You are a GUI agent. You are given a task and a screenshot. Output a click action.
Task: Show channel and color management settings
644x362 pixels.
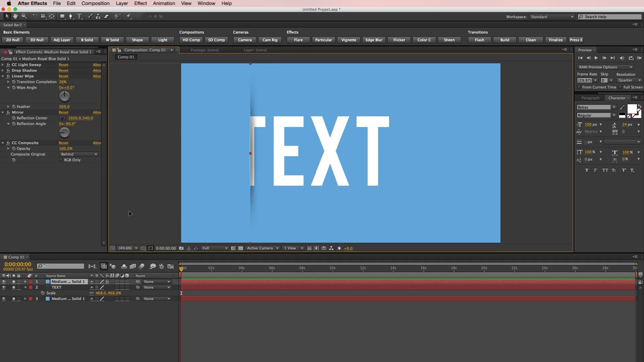coord(196,248)
